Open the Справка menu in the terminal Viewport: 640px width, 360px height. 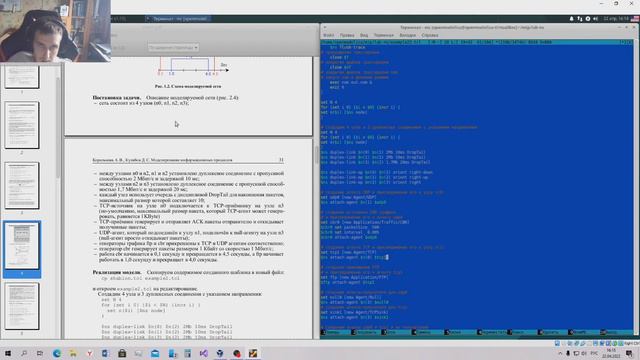[x=430, y=36]
